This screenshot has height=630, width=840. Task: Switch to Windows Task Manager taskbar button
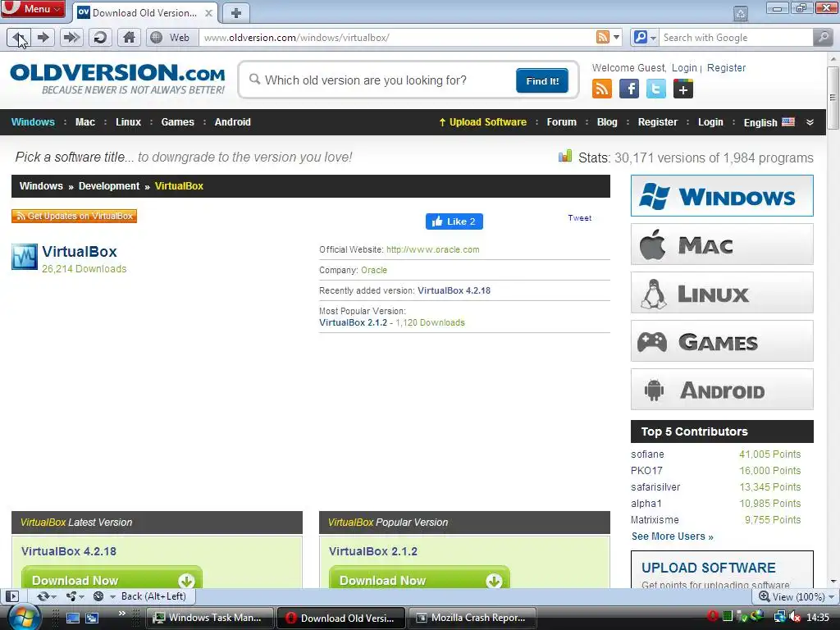coord(211,618)
